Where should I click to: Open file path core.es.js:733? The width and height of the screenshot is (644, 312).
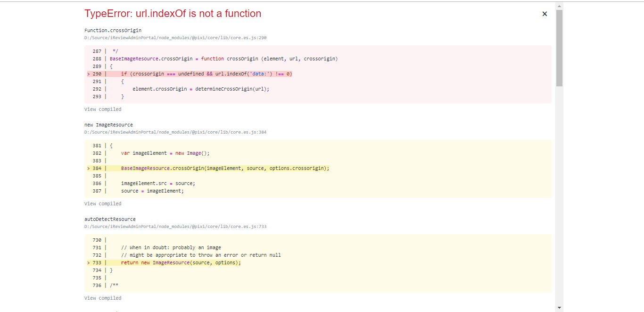(175, 227)
